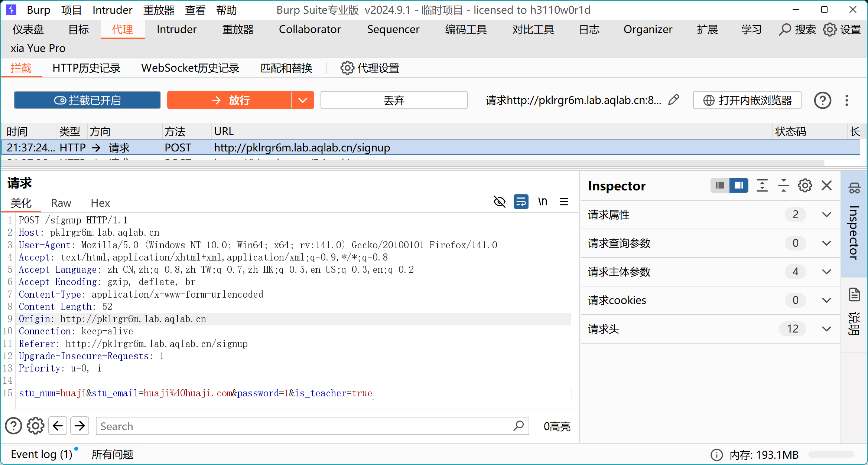Open the request editor hamburger menu

click(564, 202)
